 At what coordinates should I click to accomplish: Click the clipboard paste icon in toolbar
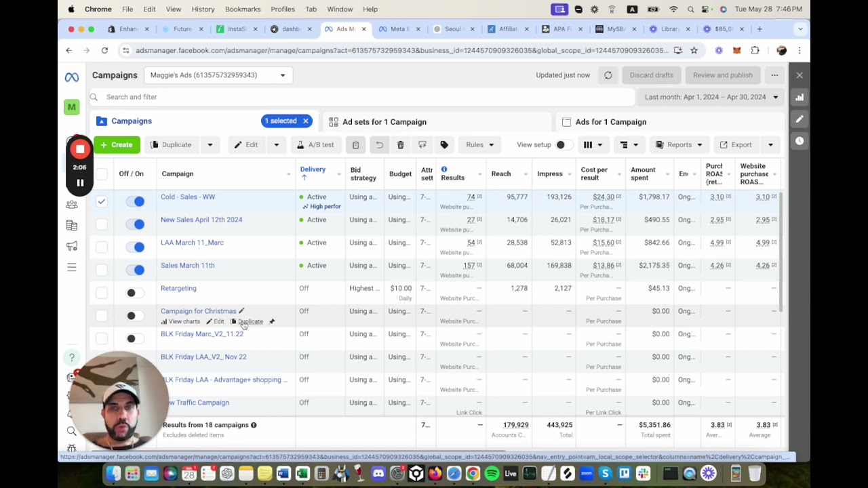pos(355,144)
